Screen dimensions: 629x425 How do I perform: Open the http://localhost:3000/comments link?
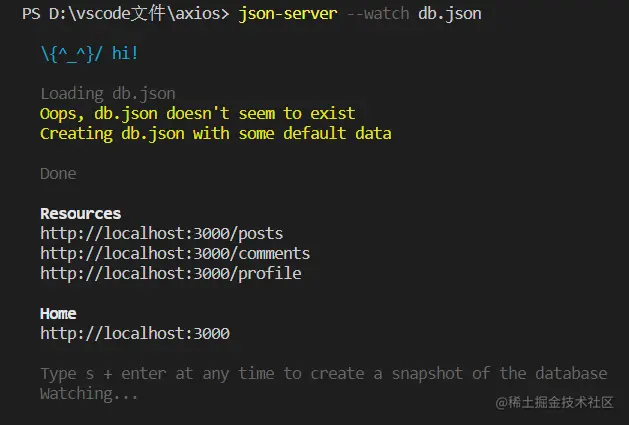click(175, 254)
